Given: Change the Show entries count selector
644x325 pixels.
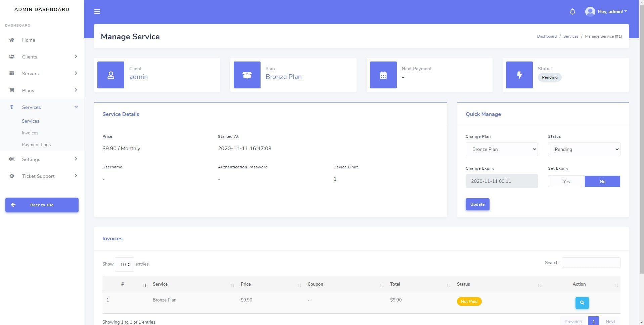Looking at the screenshot, I should click(125, 265).
